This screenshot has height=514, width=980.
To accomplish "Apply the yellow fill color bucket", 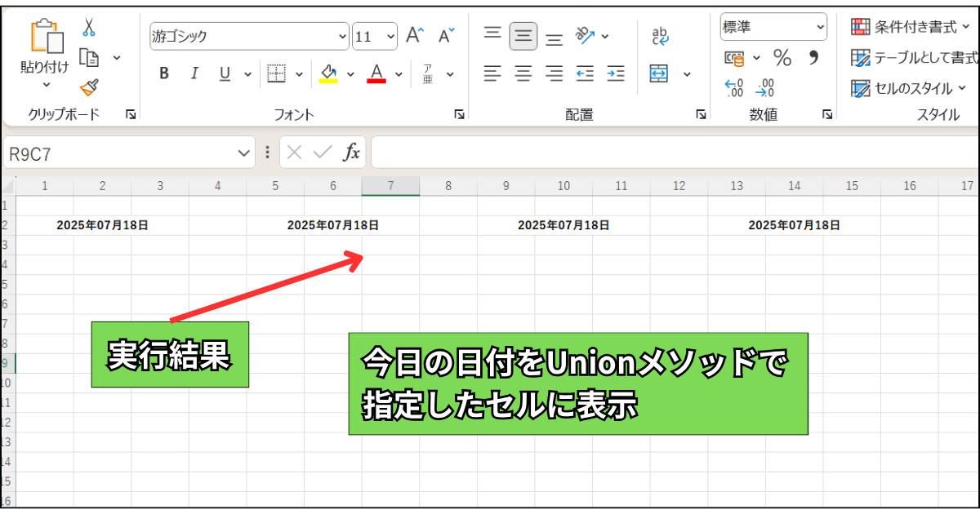I will pyautogui.click(x=328, y=73).
